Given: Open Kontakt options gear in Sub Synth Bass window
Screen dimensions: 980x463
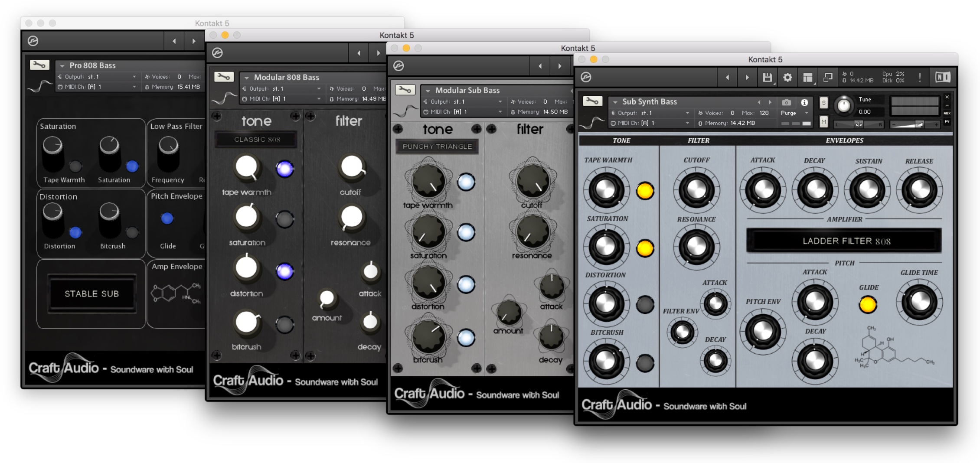Looking at the screenshot, I should pos(787,78).
